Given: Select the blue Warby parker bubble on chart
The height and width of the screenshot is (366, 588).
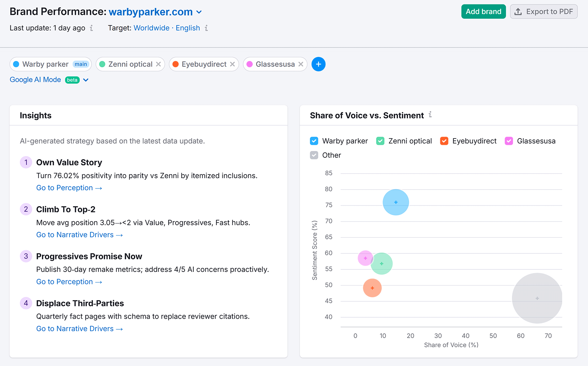Looking at the screenshot, I should 396,202.
